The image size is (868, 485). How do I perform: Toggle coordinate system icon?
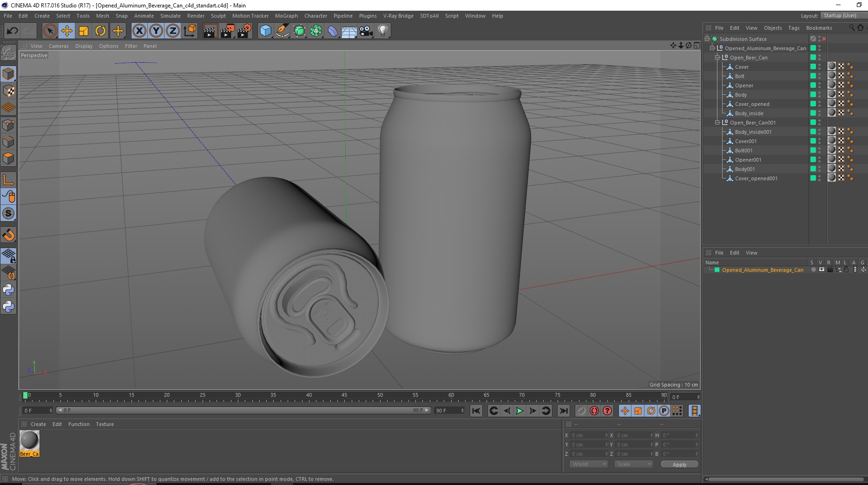190,31
